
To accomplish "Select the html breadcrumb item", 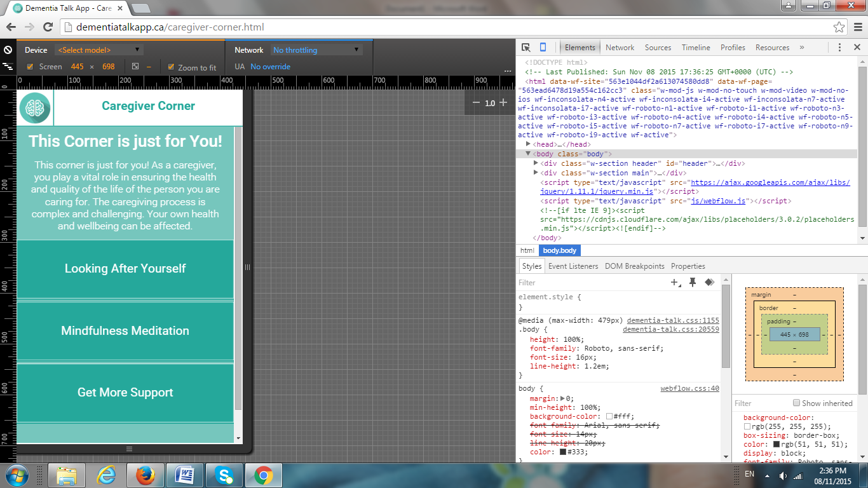I will coord(527,250).
